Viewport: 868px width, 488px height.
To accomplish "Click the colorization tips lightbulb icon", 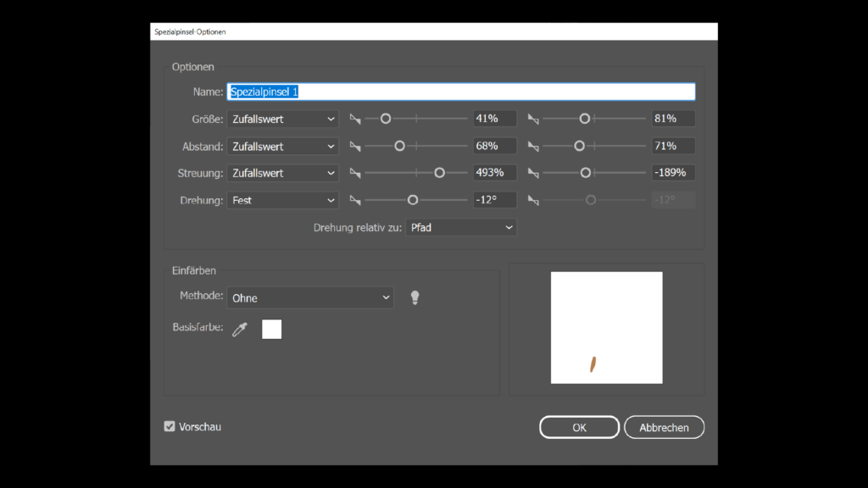I will [x=415, y=297].
